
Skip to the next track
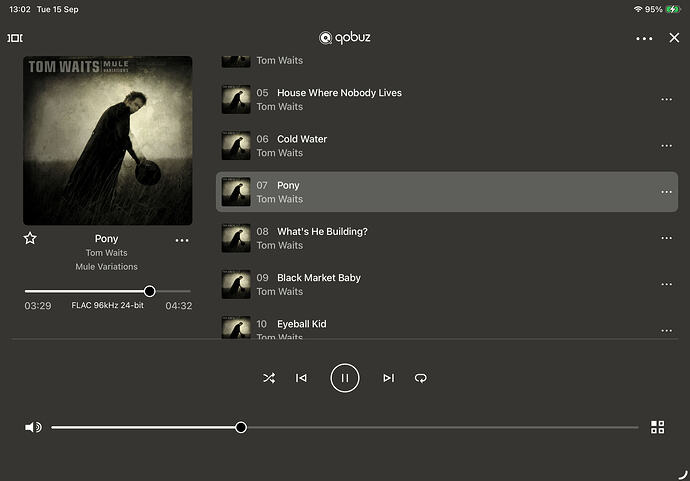click(x=389, y=378)
